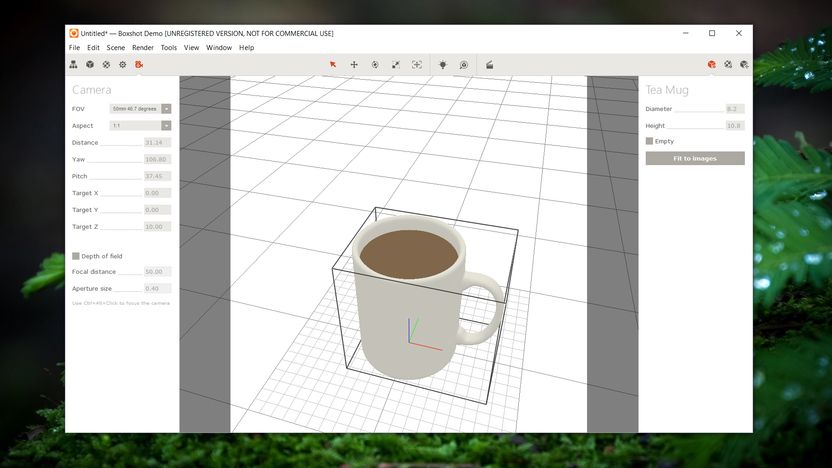Enable the Depth of field checkbox
Viewport: 832px width, 468px height.
click(x=76, y=256)
